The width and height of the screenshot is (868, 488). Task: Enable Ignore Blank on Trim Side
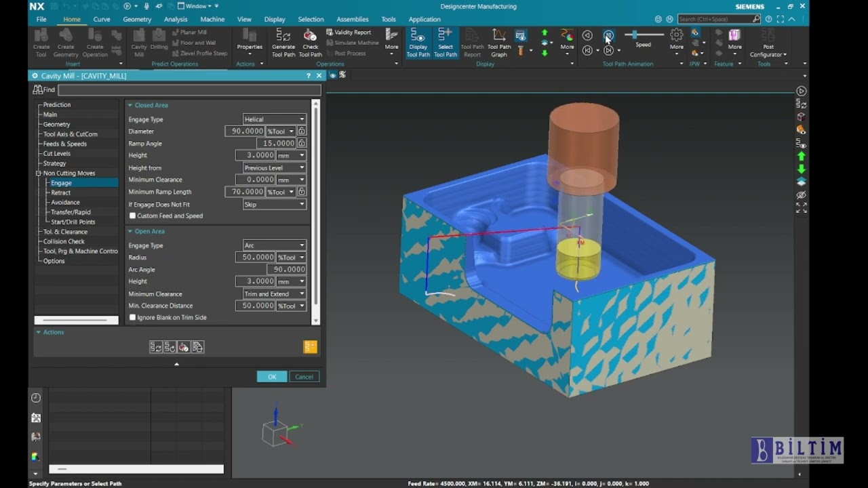point(132,317)
